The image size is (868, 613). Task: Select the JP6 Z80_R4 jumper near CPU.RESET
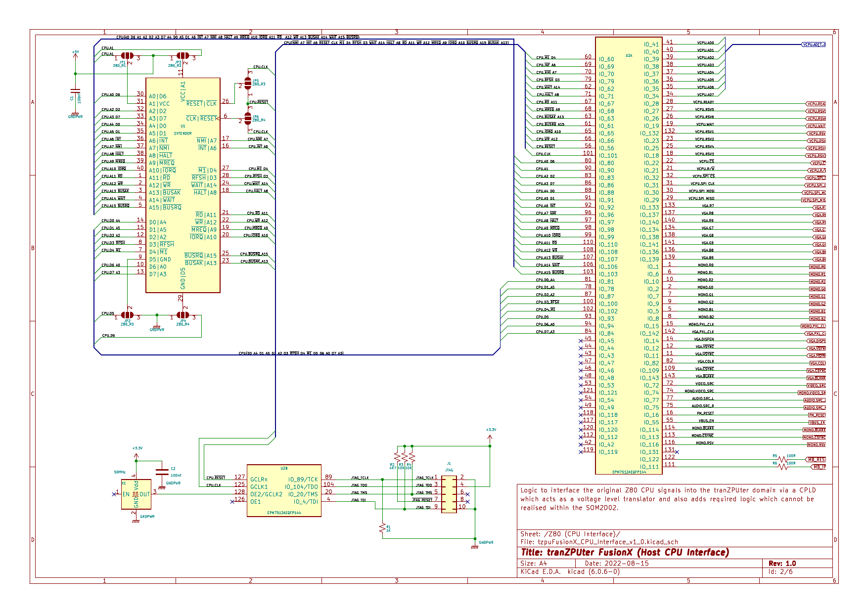click(248, 119)
